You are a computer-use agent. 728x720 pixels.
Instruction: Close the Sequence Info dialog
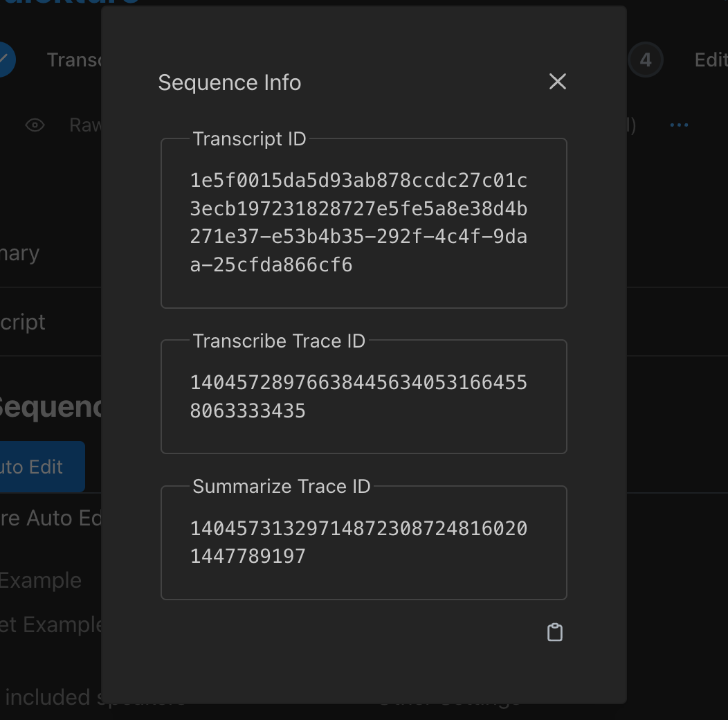(557, 82)
